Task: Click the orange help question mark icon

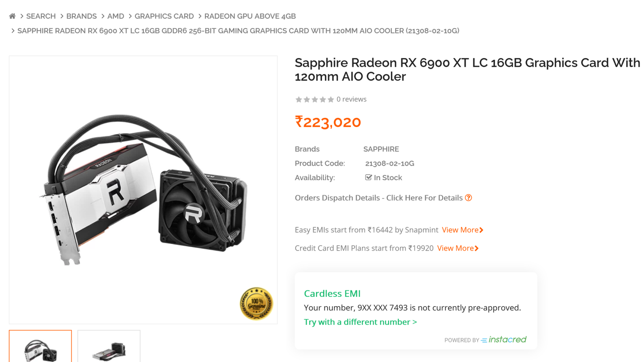Action: (468, 198)
